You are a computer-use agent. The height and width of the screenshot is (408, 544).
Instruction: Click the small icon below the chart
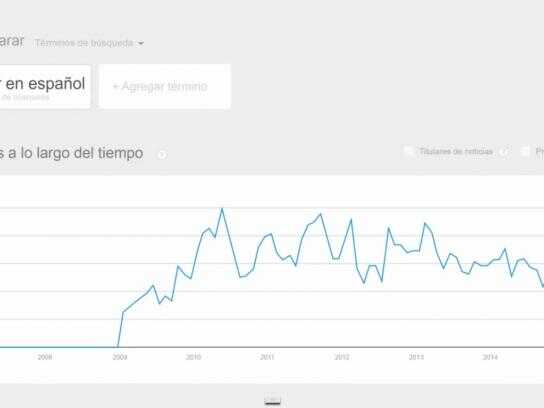272,401
